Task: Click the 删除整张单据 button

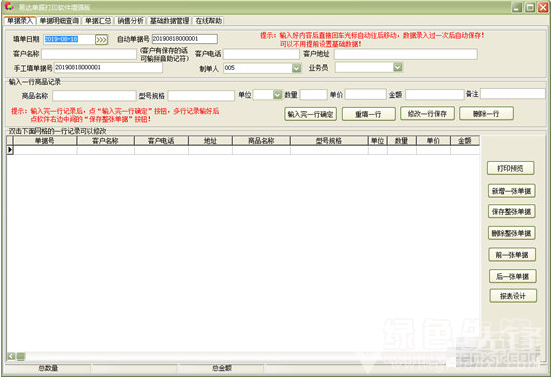Action: (x=512, y=233)
